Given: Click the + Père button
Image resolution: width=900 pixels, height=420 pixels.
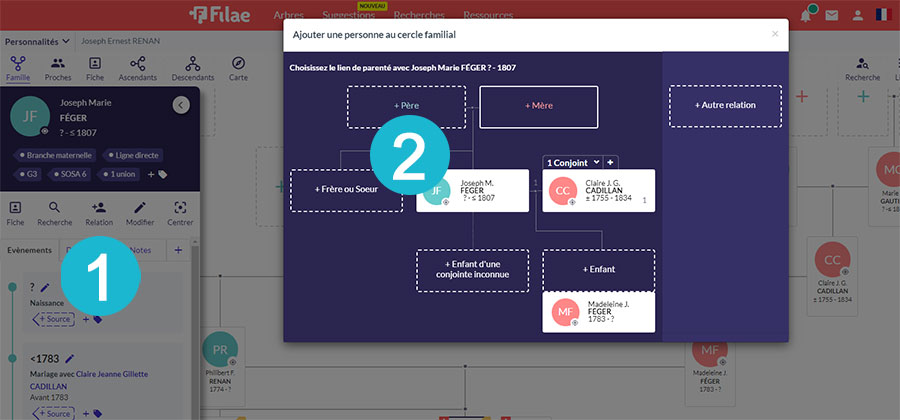Looking at the screenshot, I should [406, 106].
